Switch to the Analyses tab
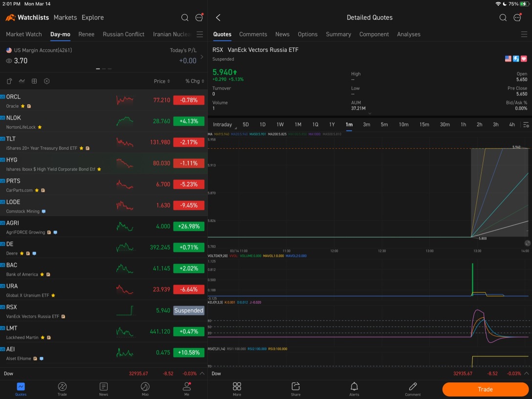The image size is (532, 399). (408, 34)
